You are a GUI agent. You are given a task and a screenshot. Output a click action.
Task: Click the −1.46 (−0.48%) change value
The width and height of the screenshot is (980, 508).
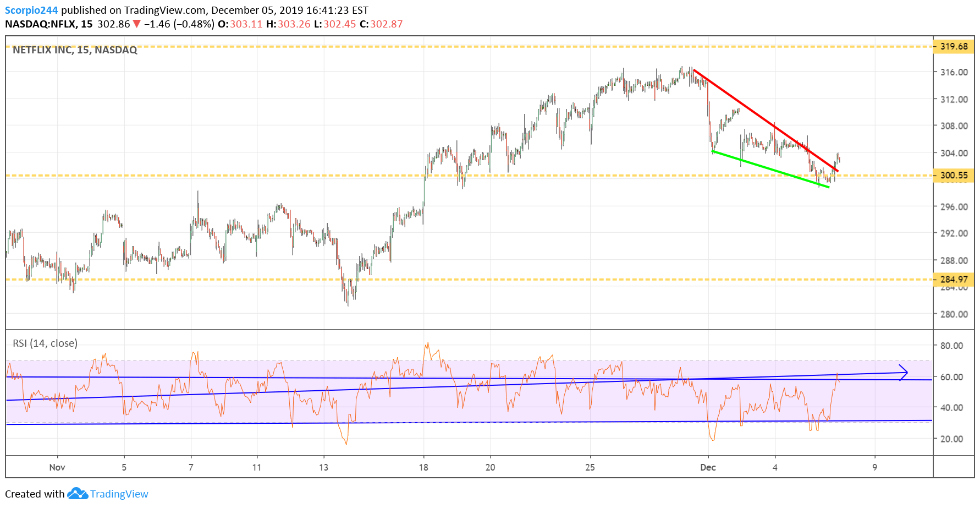click(x=179, y=24)
